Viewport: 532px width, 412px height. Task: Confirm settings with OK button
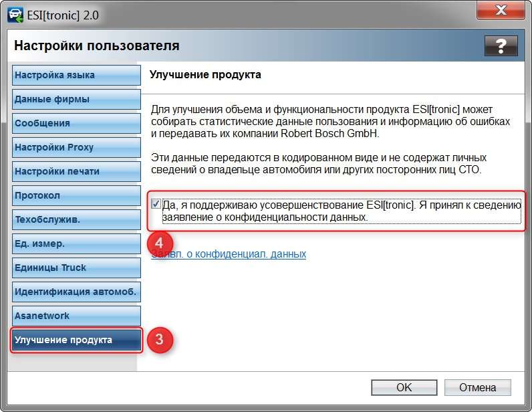point(404,387)
